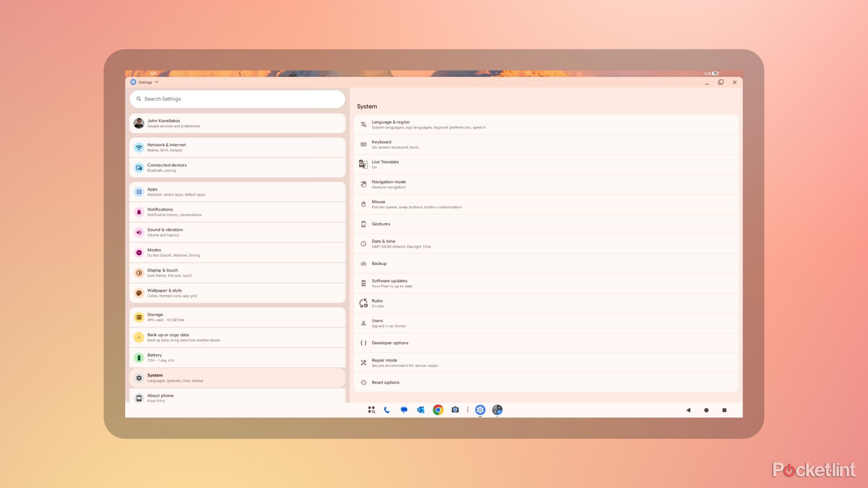Launch Outlook from the taskbar
This screenshot has width=868, height=488.
tap(421, 410)
